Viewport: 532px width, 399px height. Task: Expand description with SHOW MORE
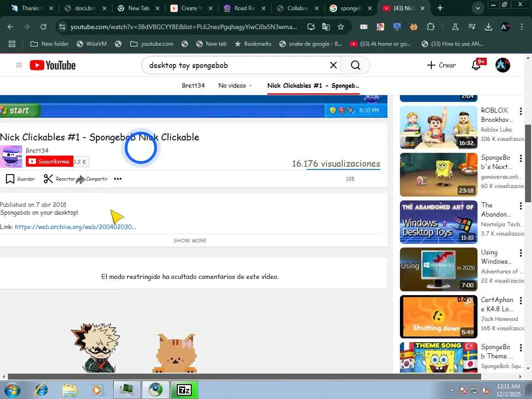pos(190,240)
